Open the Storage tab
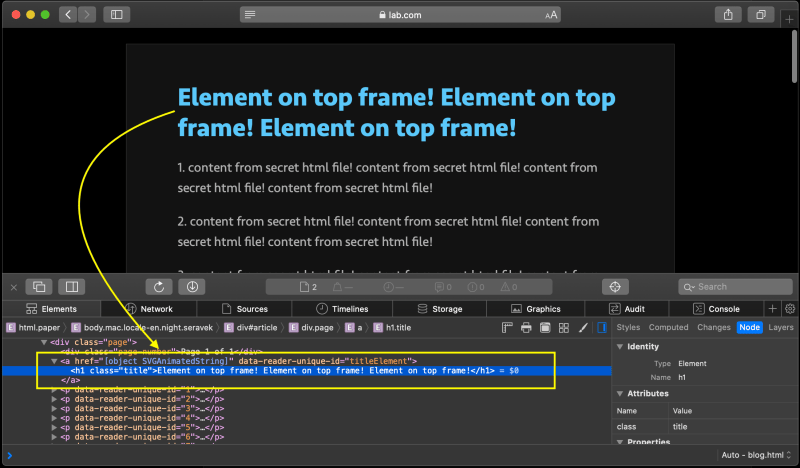 tap(440, 309)
